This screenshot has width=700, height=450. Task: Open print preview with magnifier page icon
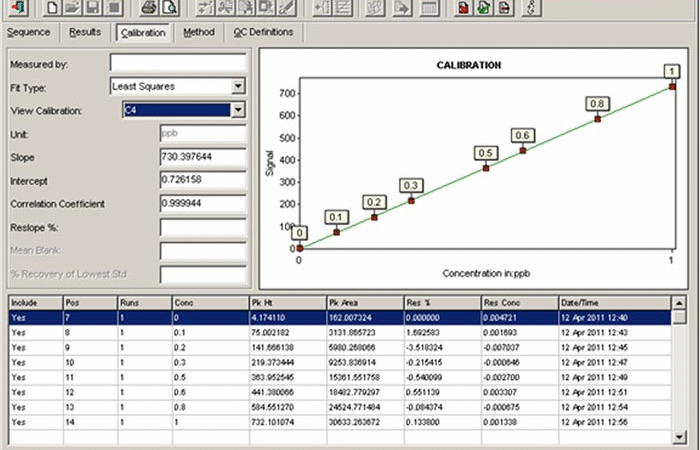tap(169, 8)
